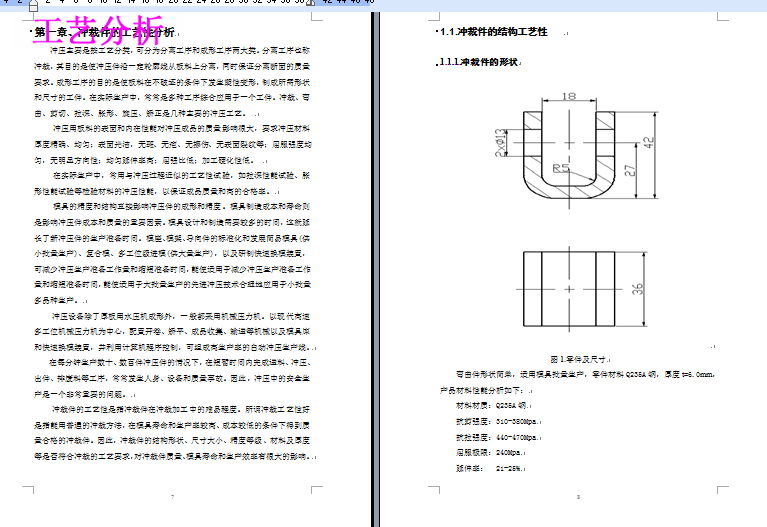Select the lower rectangular view drawing
This screenshot has height=527, width=767.
coord(569,289)
